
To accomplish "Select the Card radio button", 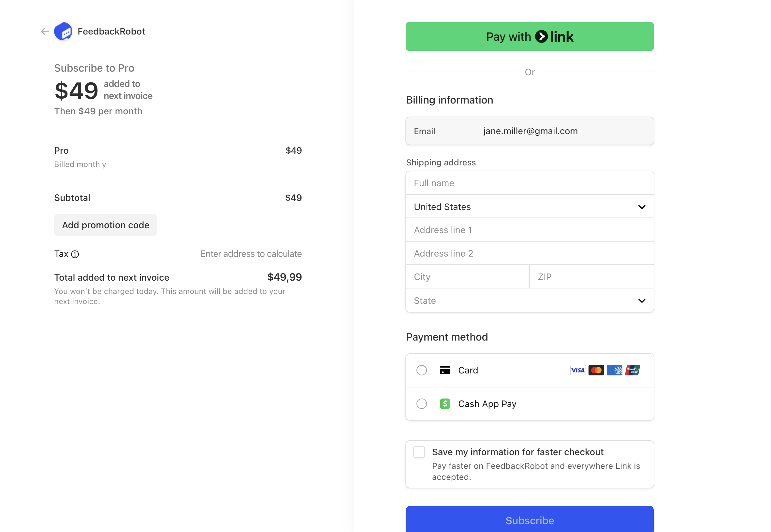I will click(421, 370).
